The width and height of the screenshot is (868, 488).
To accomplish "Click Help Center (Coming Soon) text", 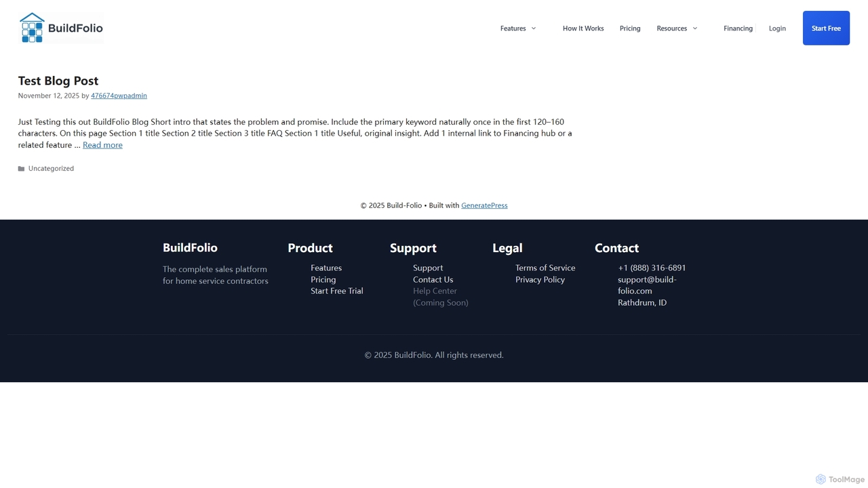I will coord(441,297).
